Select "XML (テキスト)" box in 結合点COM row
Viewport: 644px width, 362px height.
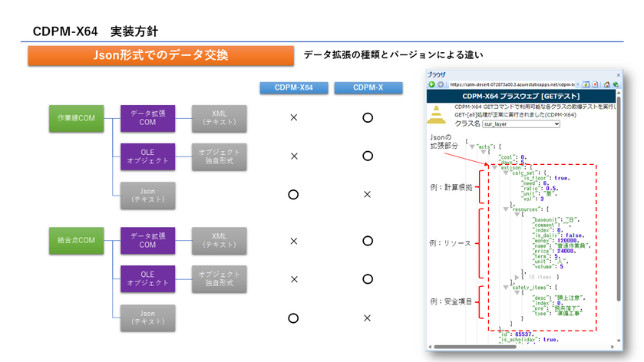tap(220, 241)
